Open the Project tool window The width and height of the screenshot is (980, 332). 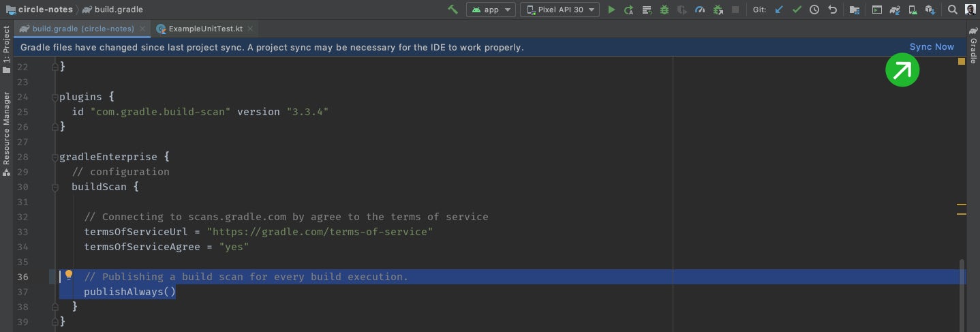6,50
